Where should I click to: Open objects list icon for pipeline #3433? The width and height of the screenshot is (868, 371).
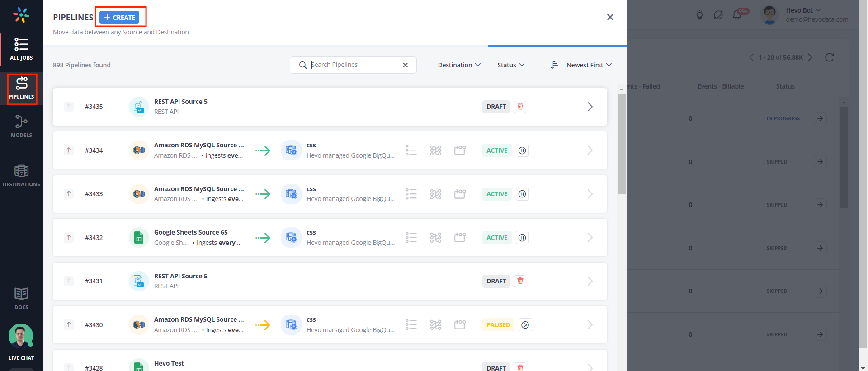411,194
